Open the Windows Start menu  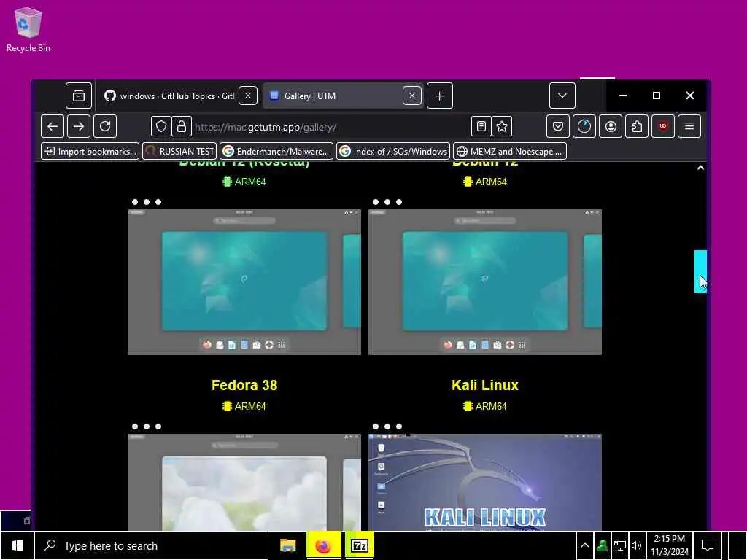pyautogui.click(x=18, y=545)
